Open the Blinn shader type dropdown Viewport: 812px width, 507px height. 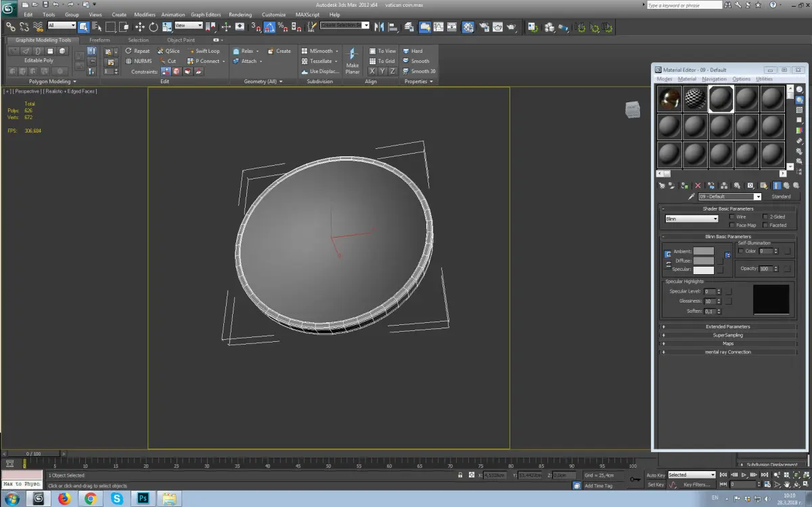click(692, 219)
